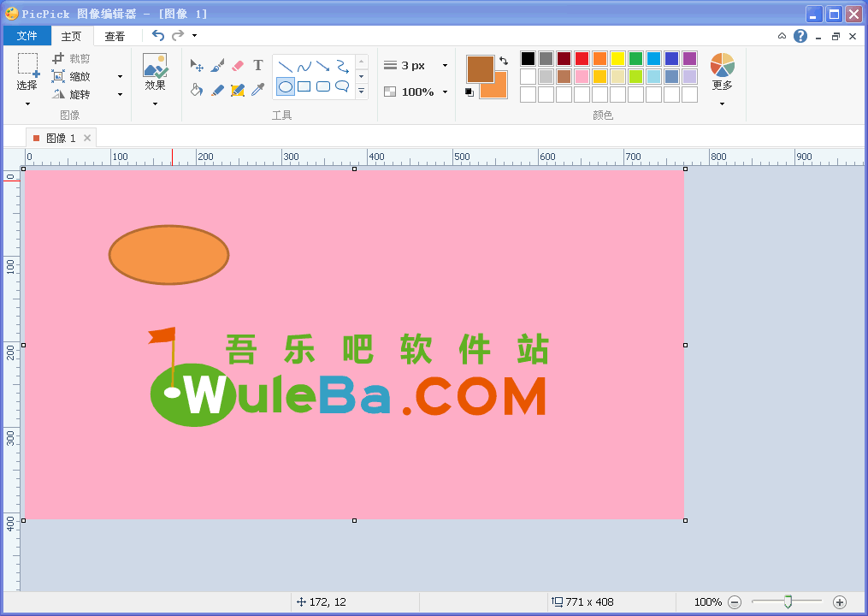Click the zoom out minus button
The width and height of the screenshot is (868, 616).
click(735, 602)
